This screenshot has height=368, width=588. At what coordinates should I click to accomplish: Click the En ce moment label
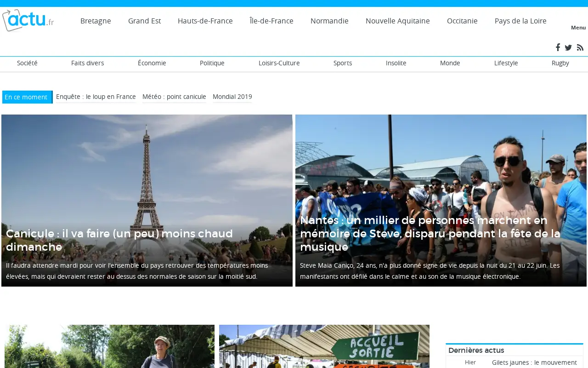pyautogui.click(x=28, y=97)
